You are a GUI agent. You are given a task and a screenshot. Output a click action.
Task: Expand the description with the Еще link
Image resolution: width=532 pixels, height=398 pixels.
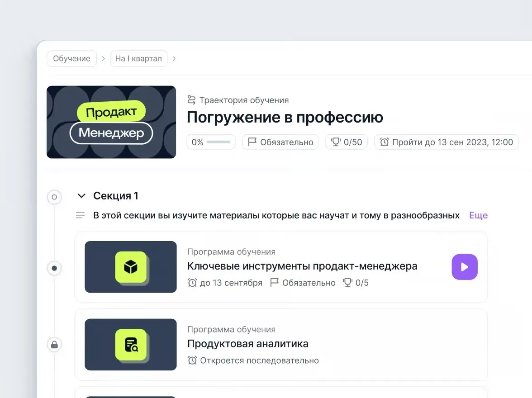point(478,215)
